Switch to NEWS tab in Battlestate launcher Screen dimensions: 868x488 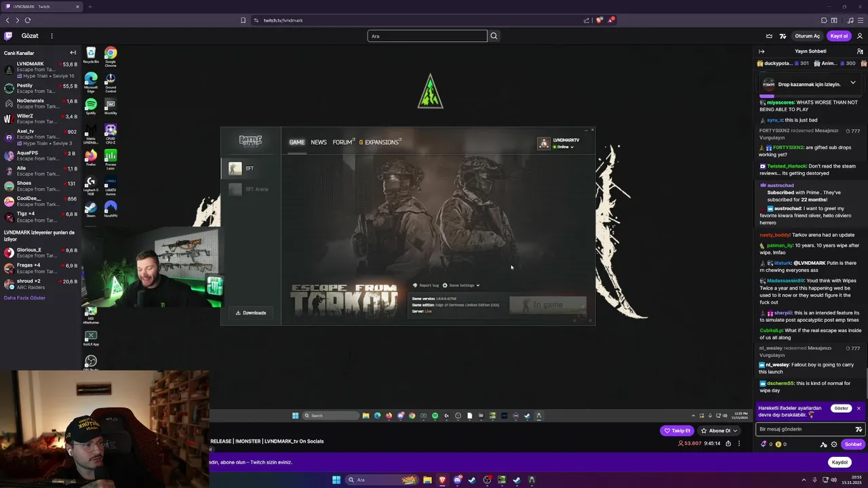point(319,142)
